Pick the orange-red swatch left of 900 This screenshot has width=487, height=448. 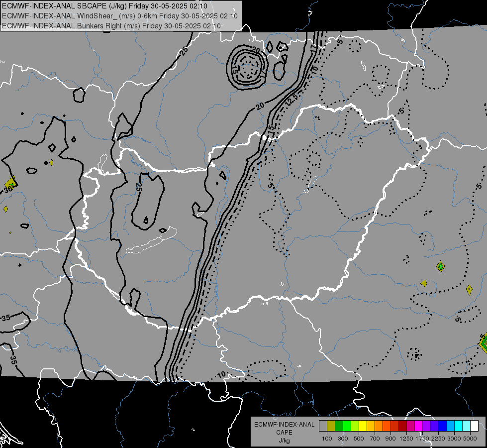click(387, 426)
